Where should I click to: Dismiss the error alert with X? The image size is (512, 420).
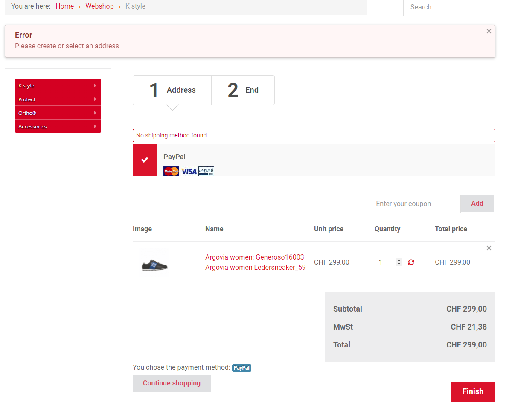pyautogui.click(x=489, y=31)
